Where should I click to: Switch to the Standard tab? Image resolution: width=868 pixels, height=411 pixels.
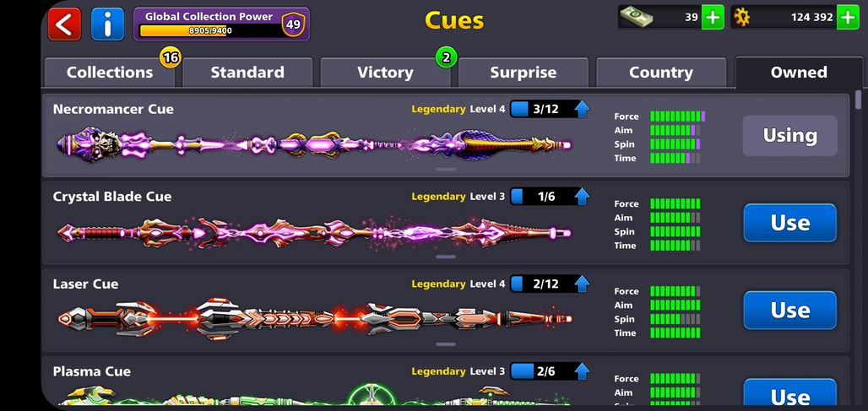coord(247,73)
